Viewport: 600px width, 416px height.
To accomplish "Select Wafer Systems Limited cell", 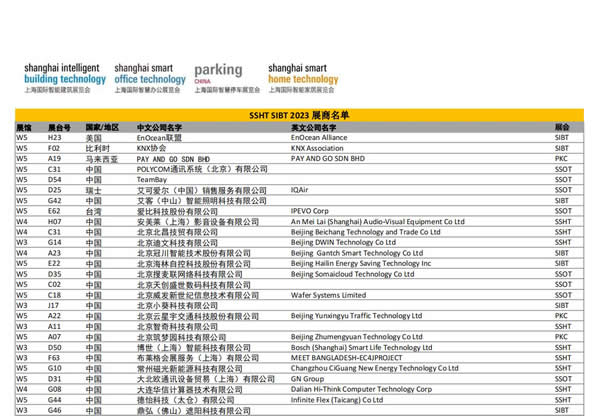I will click(x=327, y=295).
